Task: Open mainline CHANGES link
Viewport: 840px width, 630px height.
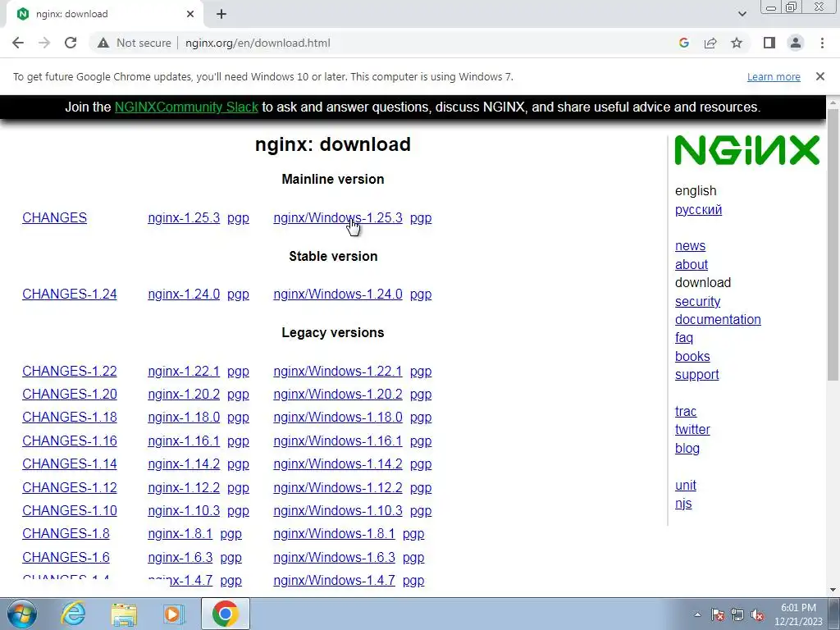Action: pos(55,217)
